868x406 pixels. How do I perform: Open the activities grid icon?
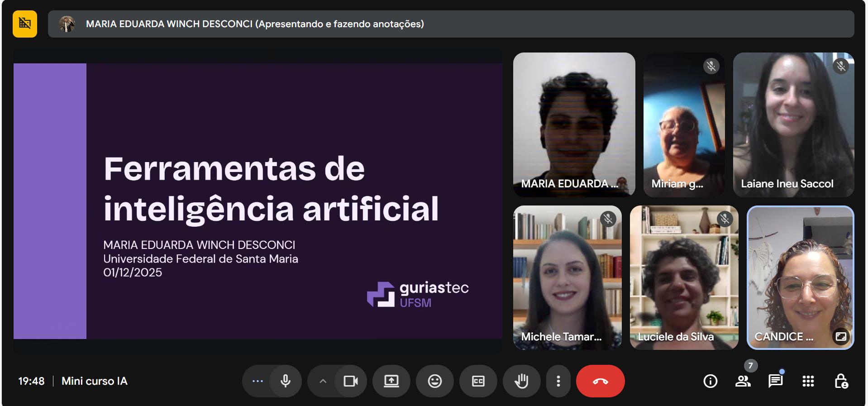click(x=808, y=381)
